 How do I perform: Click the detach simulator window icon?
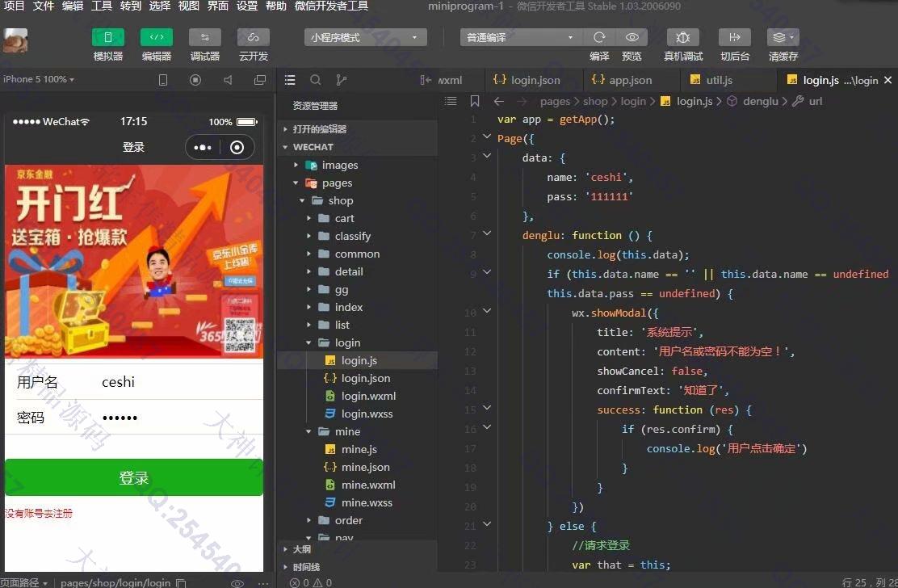click(260, 80)
